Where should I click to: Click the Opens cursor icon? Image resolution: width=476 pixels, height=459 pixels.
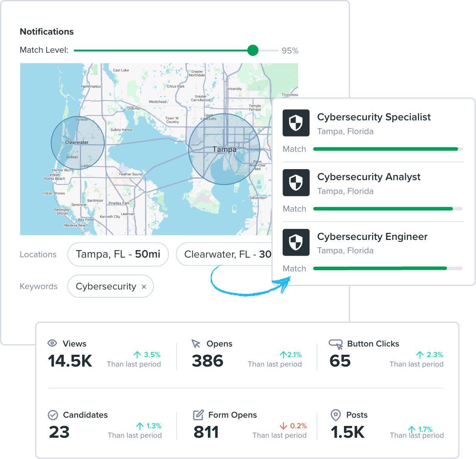pyautogui.click(x=196, y=344)
